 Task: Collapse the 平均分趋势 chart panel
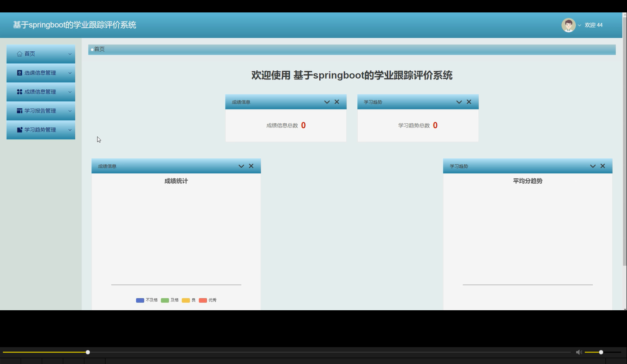point(593,166)
